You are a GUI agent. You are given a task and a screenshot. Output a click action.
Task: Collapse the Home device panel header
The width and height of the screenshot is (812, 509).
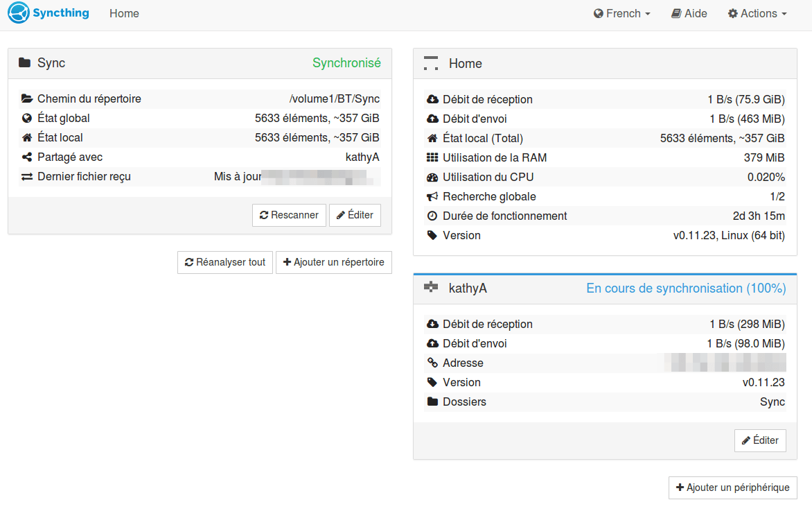[x=605, y=64]
